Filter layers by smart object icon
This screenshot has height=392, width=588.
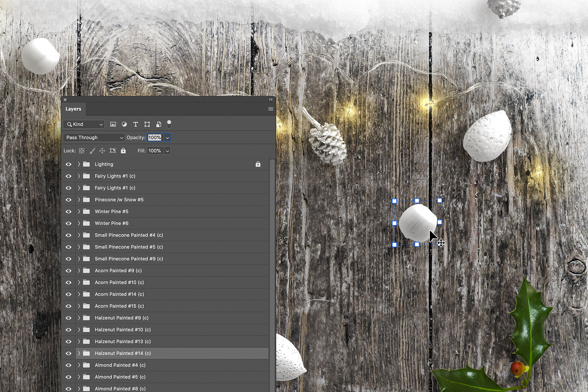point(159,124)
